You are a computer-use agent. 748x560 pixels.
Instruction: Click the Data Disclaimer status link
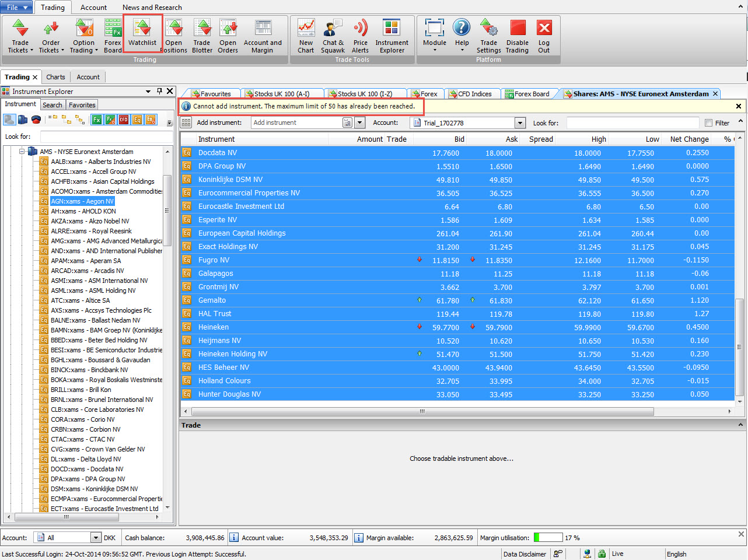pyautogui.click(x=525, y=554)
